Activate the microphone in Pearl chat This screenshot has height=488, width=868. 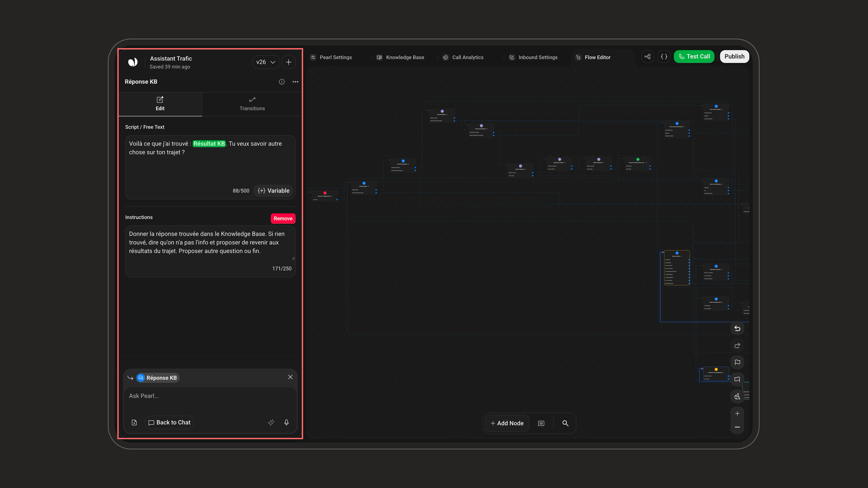pos(286,423)
